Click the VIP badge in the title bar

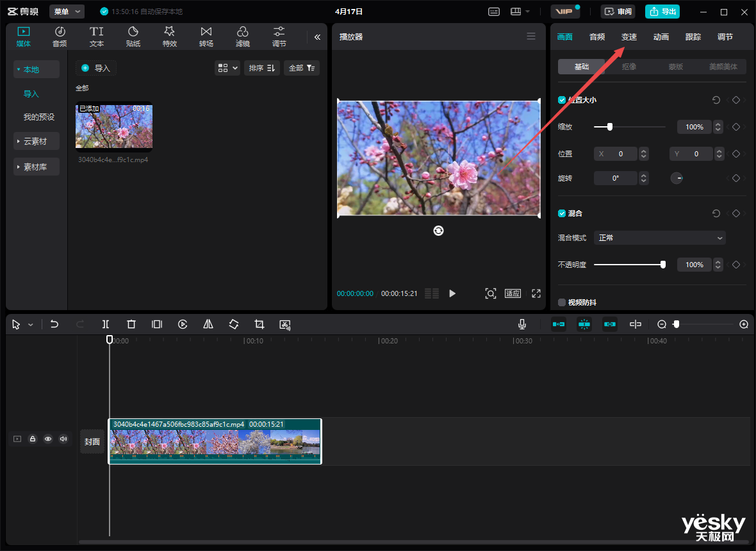pos(564,12)
